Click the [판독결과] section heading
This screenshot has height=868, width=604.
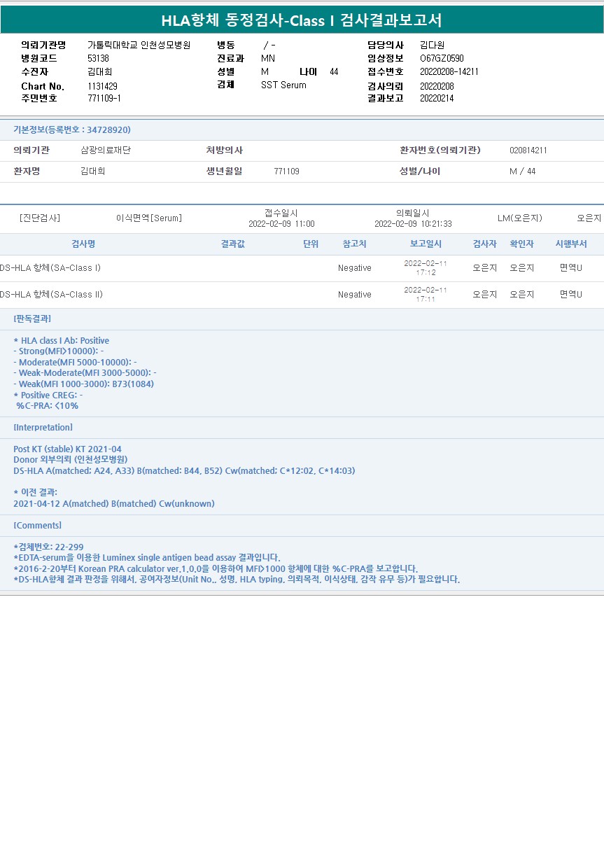click(x=32, y=318)
